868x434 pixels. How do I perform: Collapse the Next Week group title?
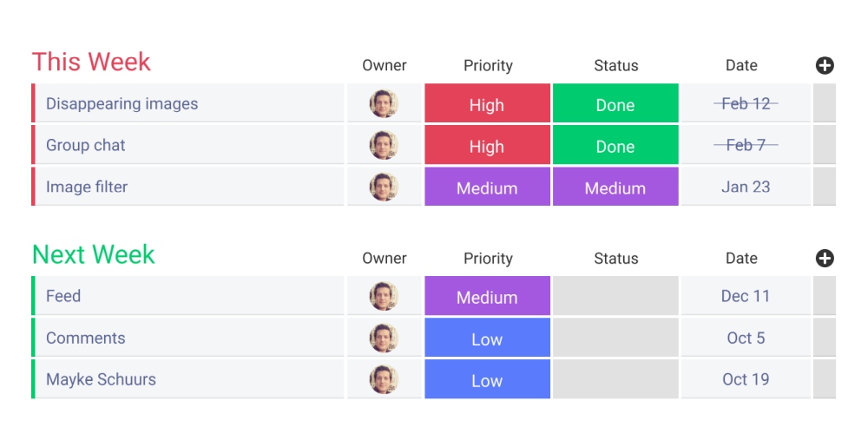coord(93,254)
